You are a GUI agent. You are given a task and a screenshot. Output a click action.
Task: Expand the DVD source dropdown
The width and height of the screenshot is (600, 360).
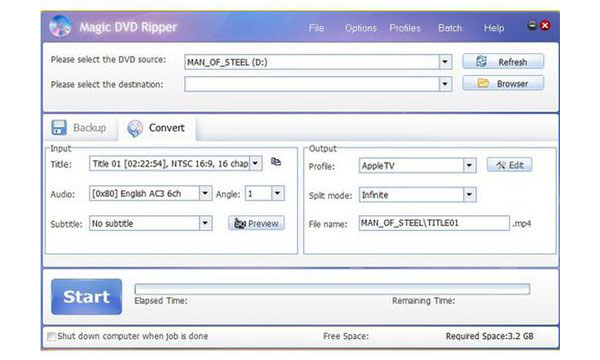click(x=445, y=62)
